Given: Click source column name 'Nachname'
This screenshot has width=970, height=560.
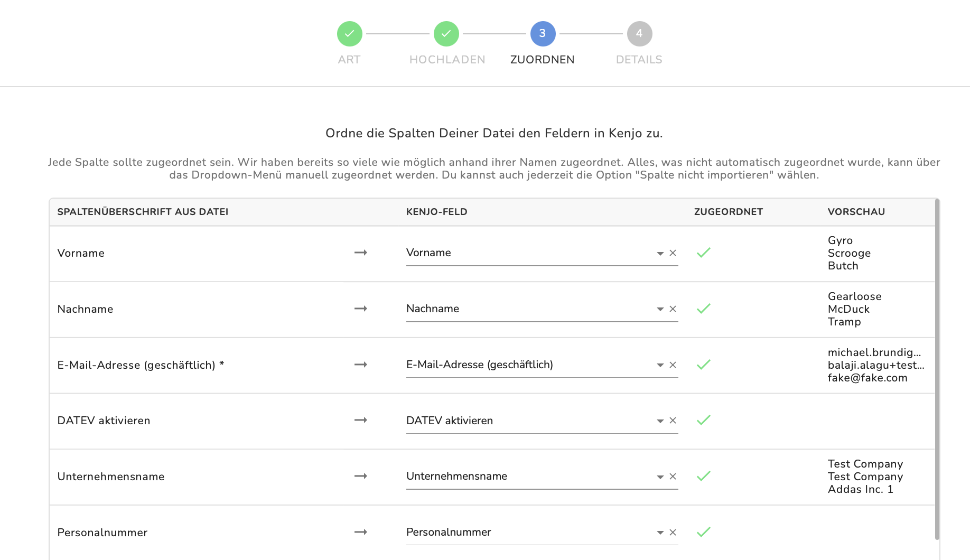Looking at the screenshot, I should click(85, 309).
